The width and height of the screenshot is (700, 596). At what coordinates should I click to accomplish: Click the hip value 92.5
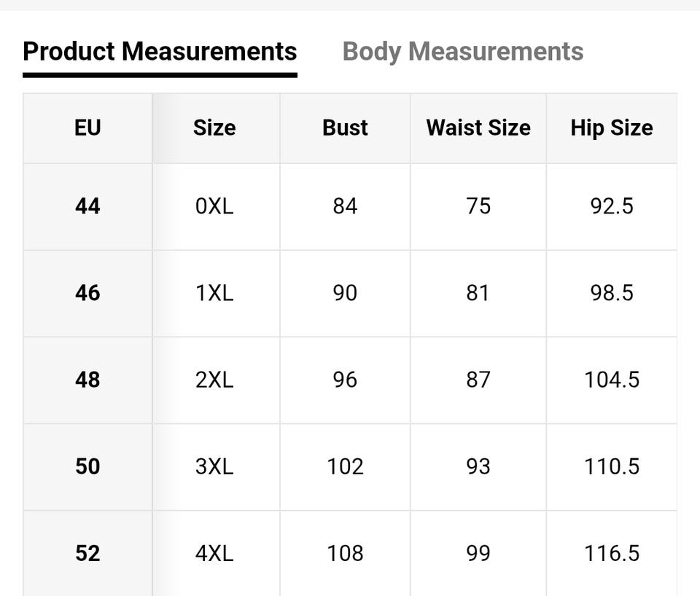coord(611,206)
